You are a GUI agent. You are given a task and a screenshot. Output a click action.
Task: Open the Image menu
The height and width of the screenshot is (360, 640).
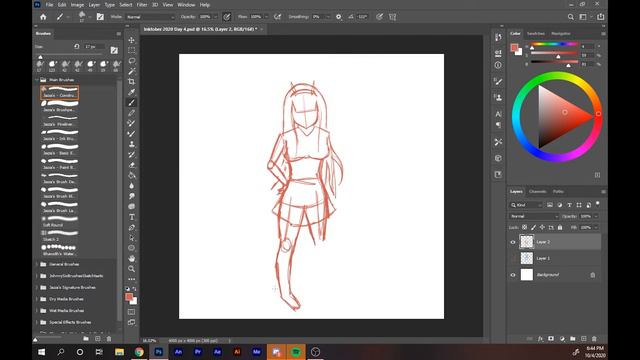(x=77, y=5)
